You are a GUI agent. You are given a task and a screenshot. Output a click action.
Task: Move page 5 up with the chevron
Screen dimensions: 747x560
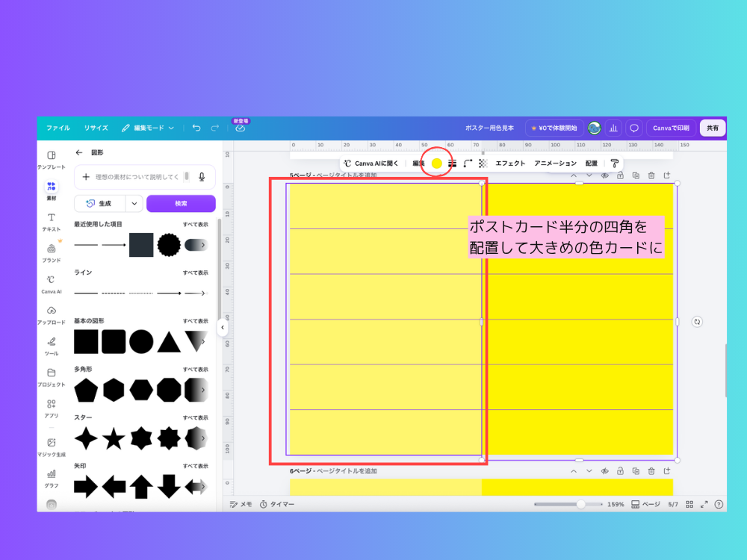[574, 175]
